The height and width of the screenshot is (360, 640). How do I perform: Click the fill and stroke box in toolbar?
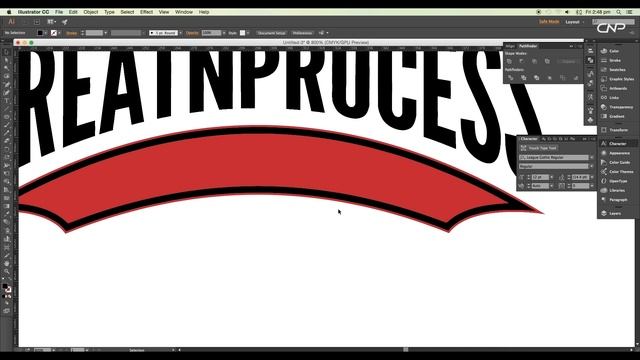coord(7,288)
